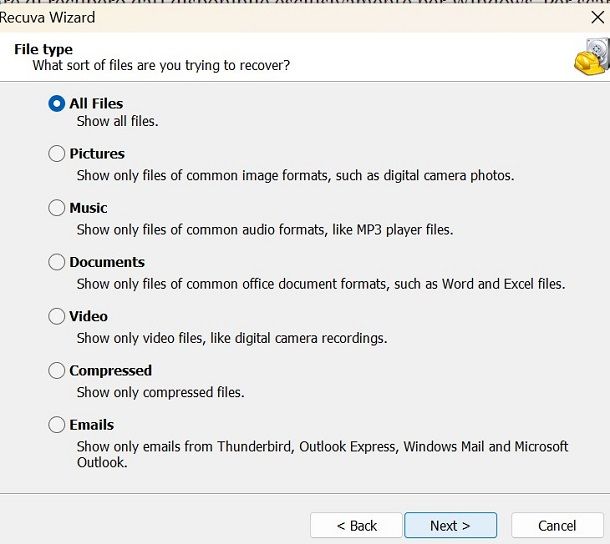The height and width of the screenshot is (544, 610).
Task: Choose the Compressed radio option
Action: [56, 370]
